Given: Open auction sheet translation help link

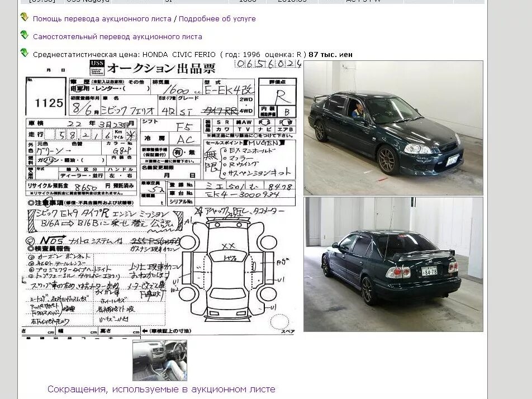Looking at the screenshot, I should (102, 18).
